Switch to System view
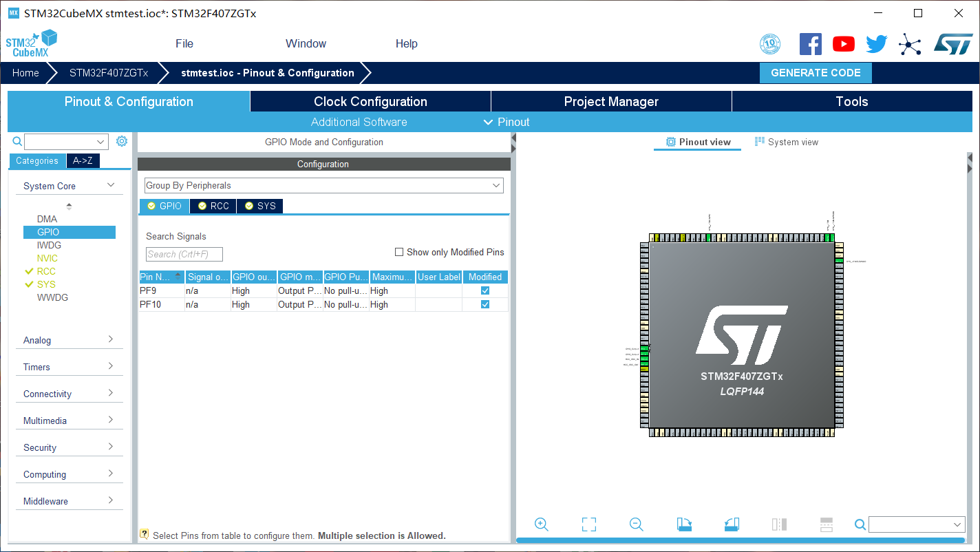This screenshot has height=552, width=980. (x=787, y=142)
